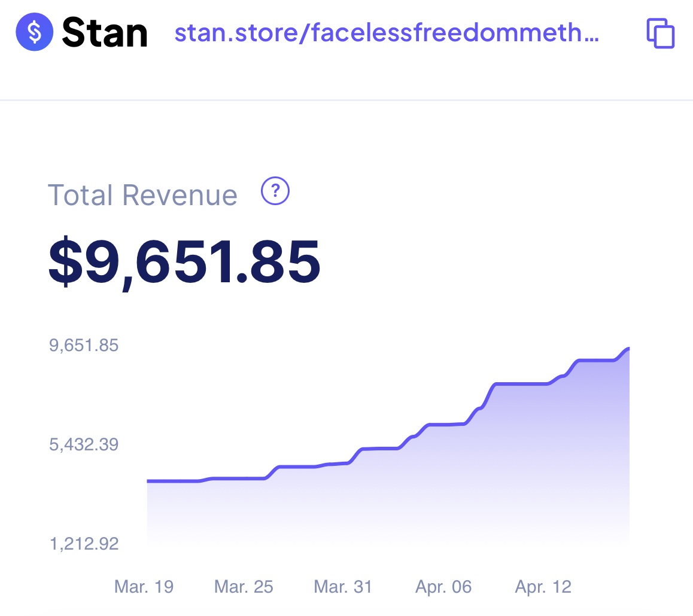The height and width of the screenshot is (616, 693).
Task: Click the Mar. 31 date axis label
Action: 343,587
